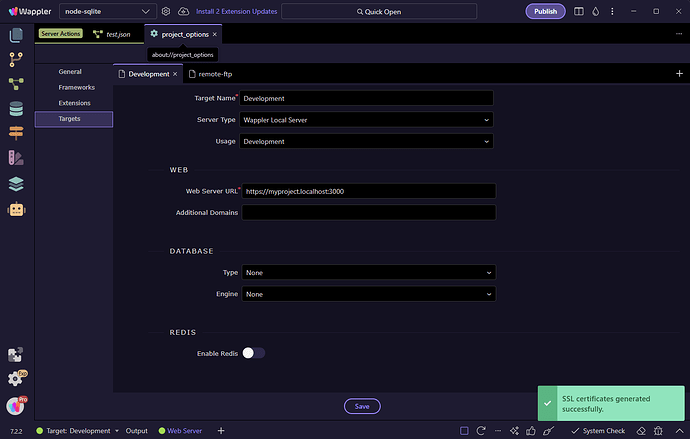Open the Database Manager icon in sidebar
The image size is (690, 439).
click(x=16, y=108)
